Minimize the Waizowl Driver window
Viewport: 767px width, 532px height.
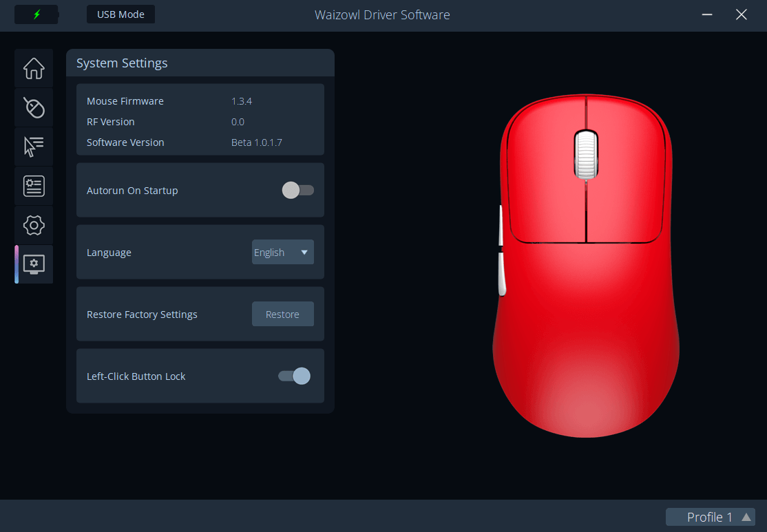tap(707, 14)
